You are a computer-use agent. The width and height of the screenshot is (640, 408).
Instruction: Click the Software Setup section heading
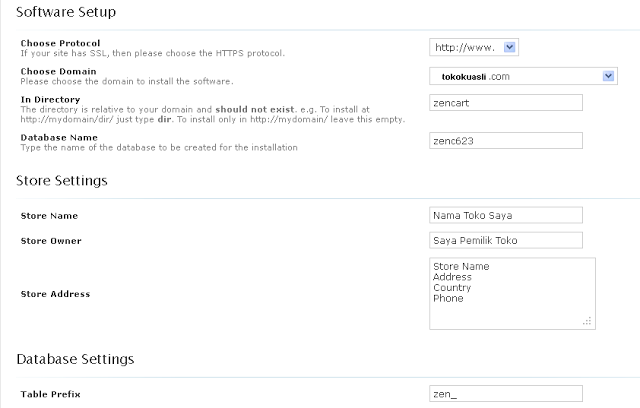click(x=65, y=13)
